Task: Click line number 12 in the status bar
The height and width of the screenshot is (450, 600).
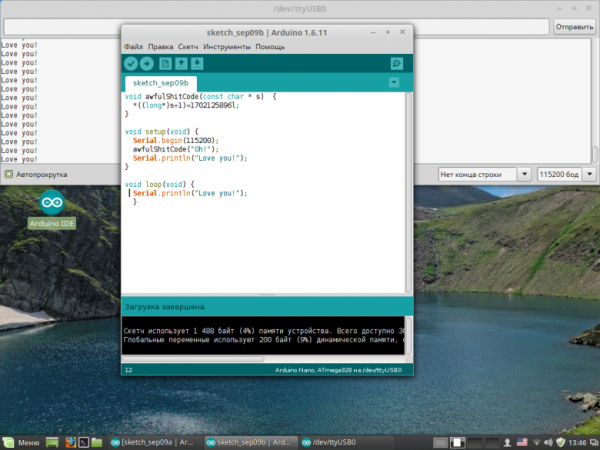Action: pos(129,370)
